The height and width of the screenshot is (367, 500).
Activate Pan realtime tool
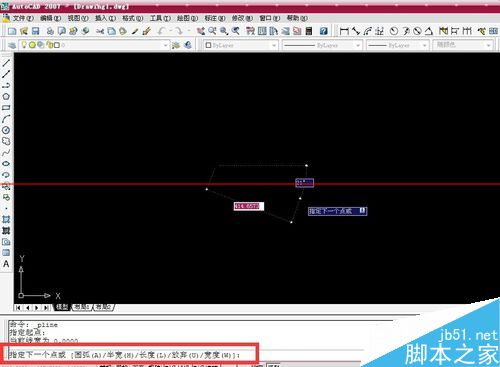coord(200,31)
